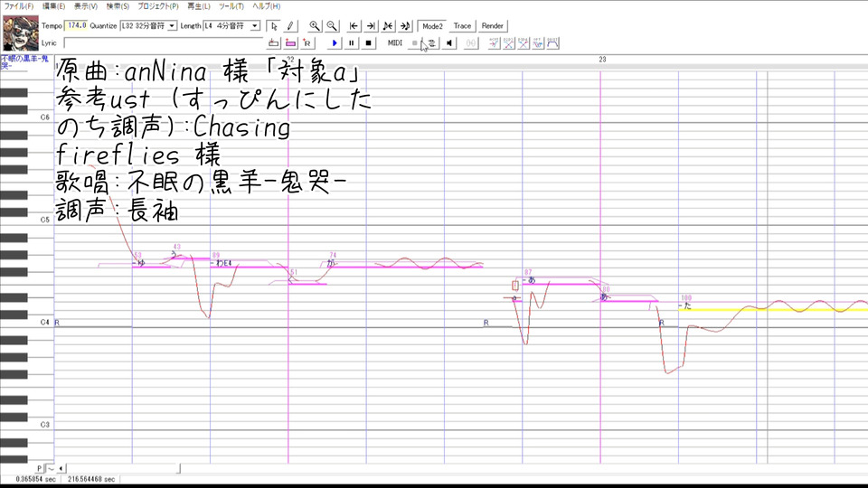Open the 再生(L) menu
868x488 pixels.
pyautogui.click(x=199, y=6)
